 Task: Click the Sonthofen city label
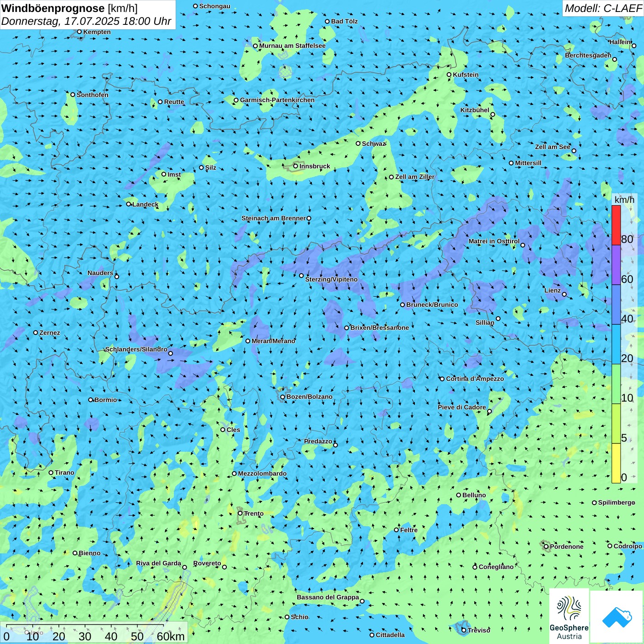pos(92,95)
